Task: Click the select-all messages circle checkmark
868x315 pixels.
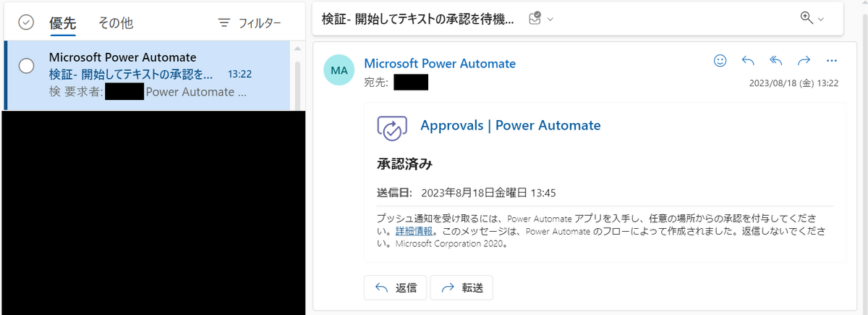Action: [x=26, y=22]
